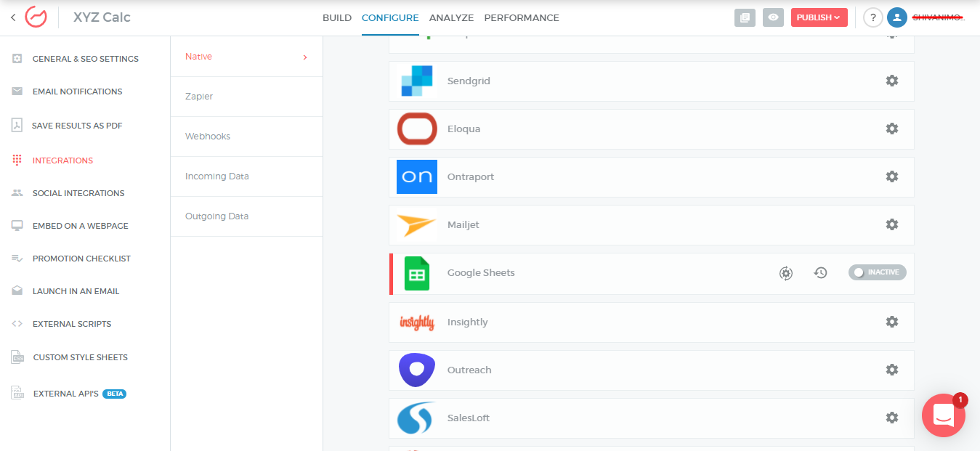Click the Outreach logo
The width and height of the screenshot is (980, 451).
point(417,370)
